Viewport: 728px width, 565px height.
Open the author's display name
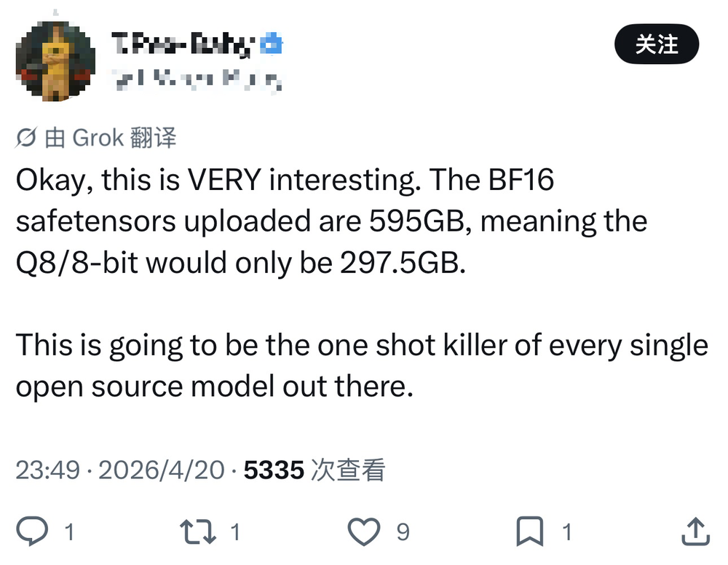coord(182,45)
